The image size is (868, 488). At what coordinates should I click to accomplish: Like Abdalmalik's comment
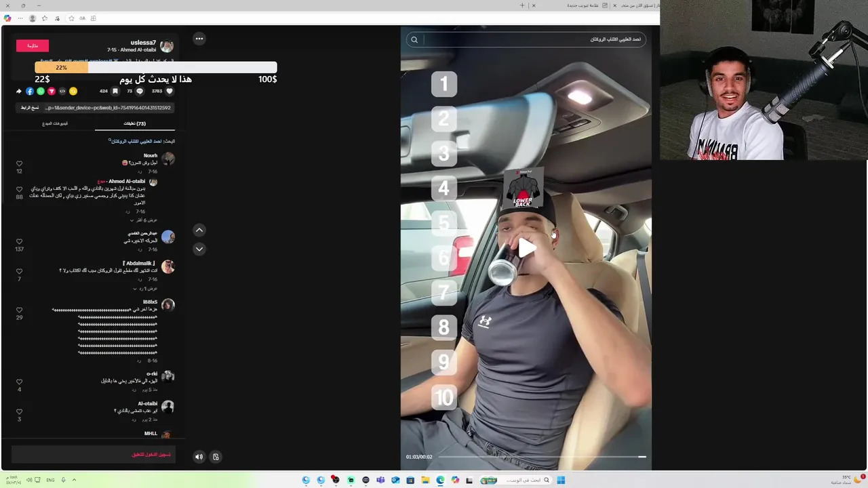pos(19,271)
